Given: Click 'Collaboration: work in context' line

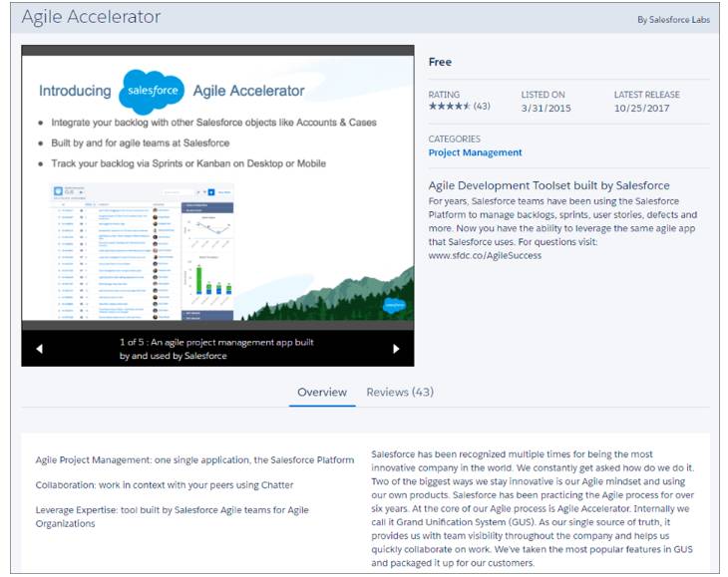Looking at the screenshot, I should point(165,485).
